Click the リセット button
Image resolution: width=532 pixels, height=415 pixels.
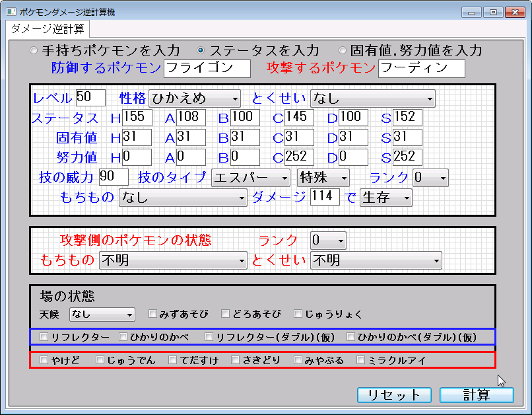(x=394, y=395)
